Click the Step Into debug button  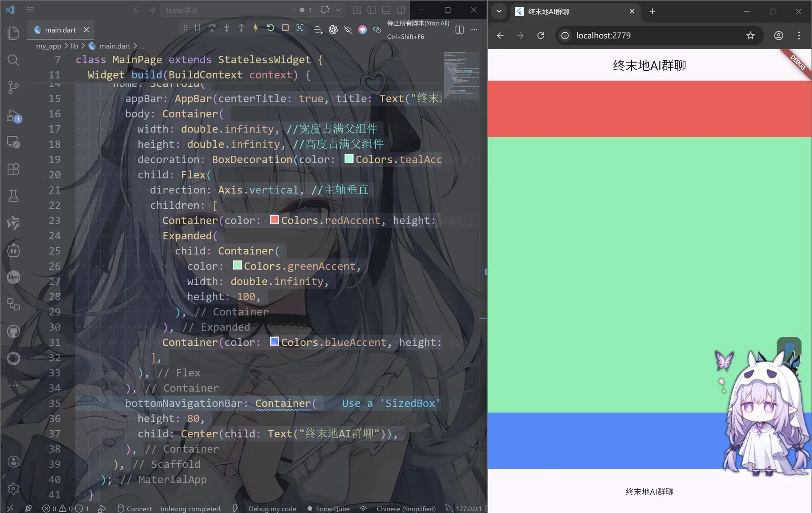point(227,28)
